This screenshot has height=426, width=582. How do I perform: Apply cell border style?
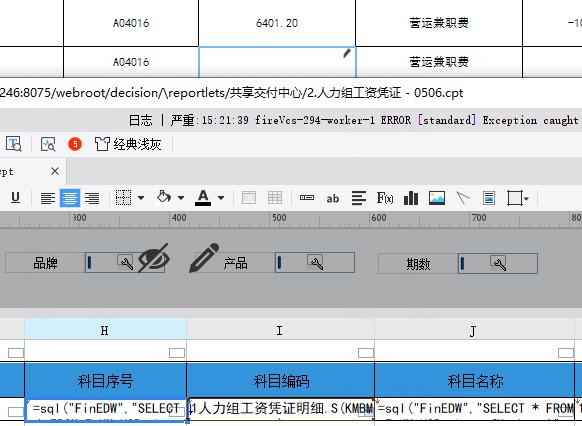pyautogui.click(x=123, y=198)
